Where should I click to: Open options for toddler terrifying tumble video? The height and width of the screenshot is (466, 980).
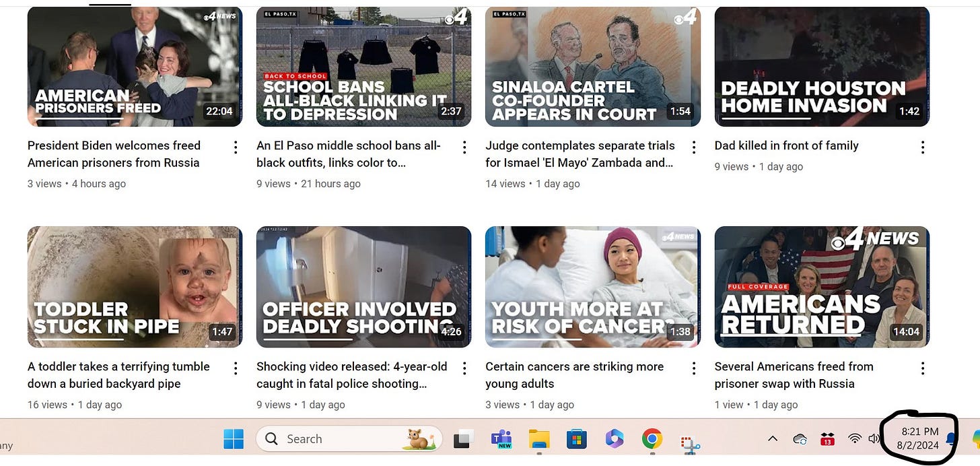coord(236,368)
